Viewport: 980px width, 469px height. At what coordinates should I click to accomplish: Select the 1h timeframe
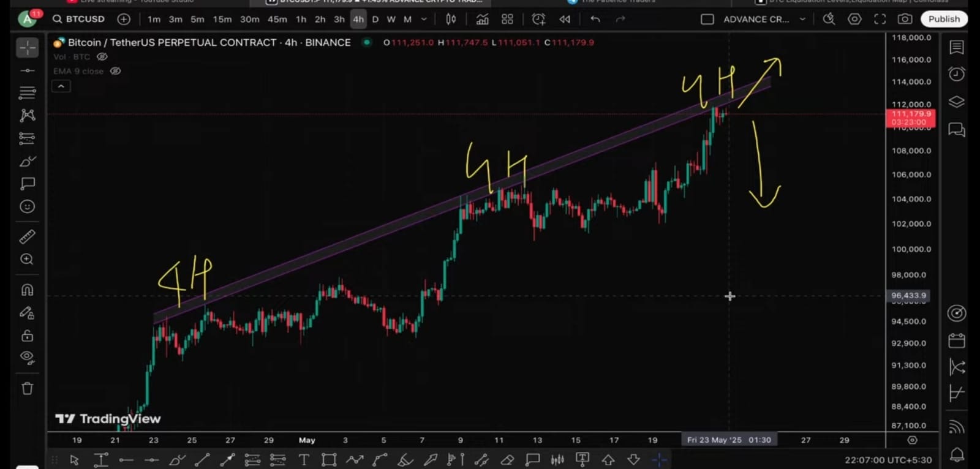pyautogui.click(x=301, y=19)
